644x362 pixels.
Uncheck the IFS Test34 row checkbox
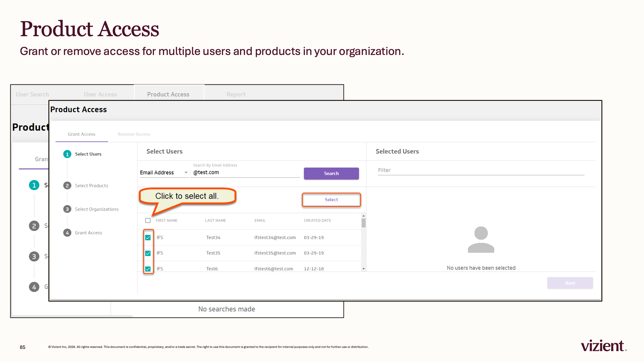(148, 238)
